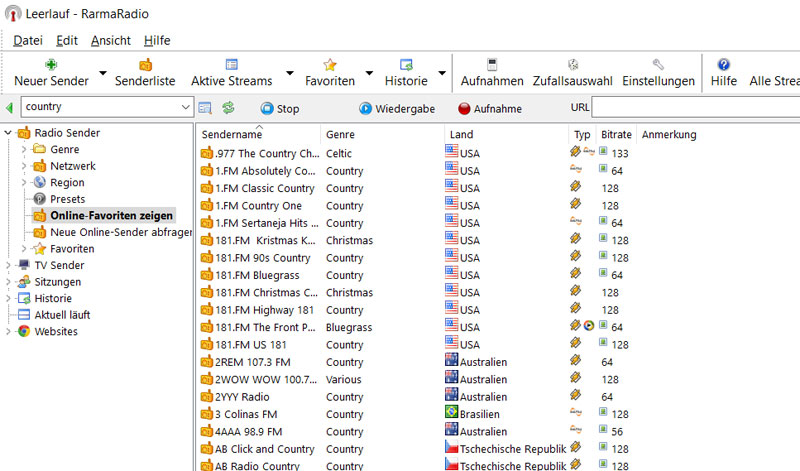Expand the TV Sender tree node
Screen dimensions: 800x471
[x=8, y=265]
